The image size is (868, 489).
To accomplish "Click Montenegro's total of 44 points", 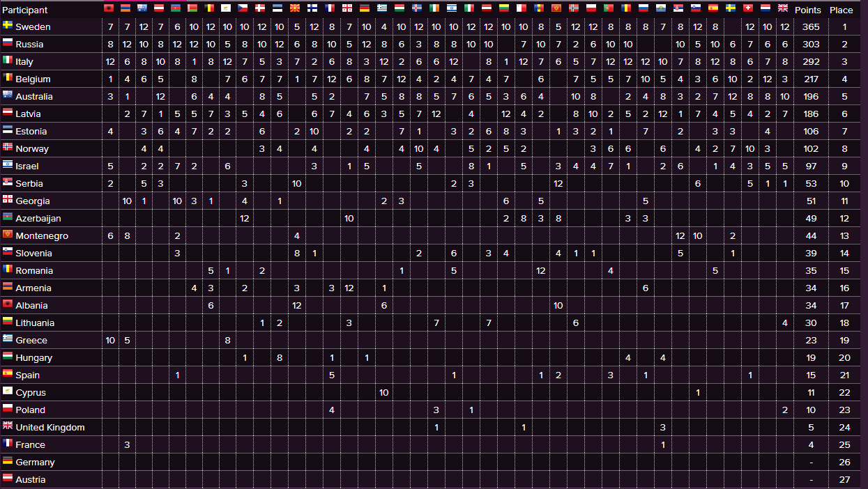I will (810, 235).
